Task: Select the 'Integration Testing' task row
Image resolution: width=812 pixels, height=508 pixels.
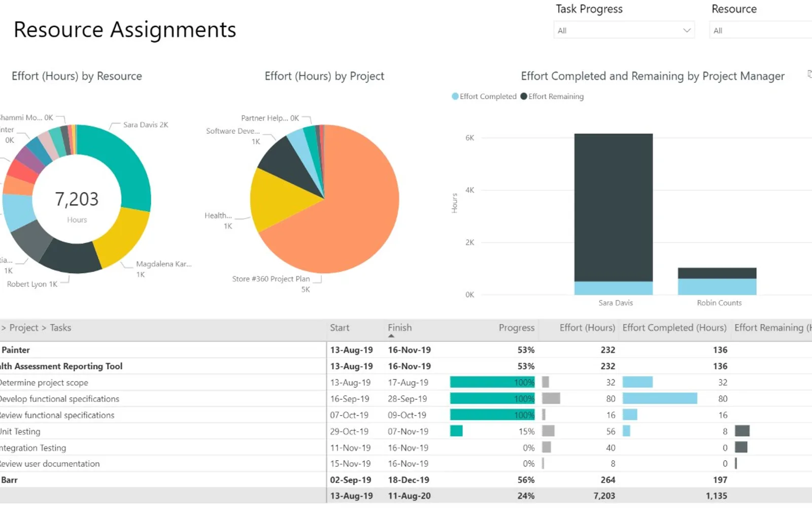Action: (406, 448)
